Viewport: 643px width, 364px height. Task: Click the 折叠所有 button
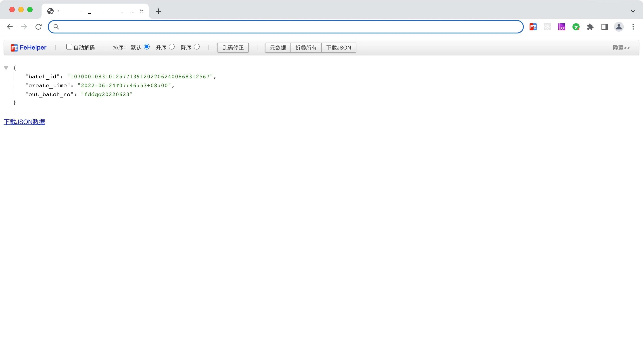[306, 48]
